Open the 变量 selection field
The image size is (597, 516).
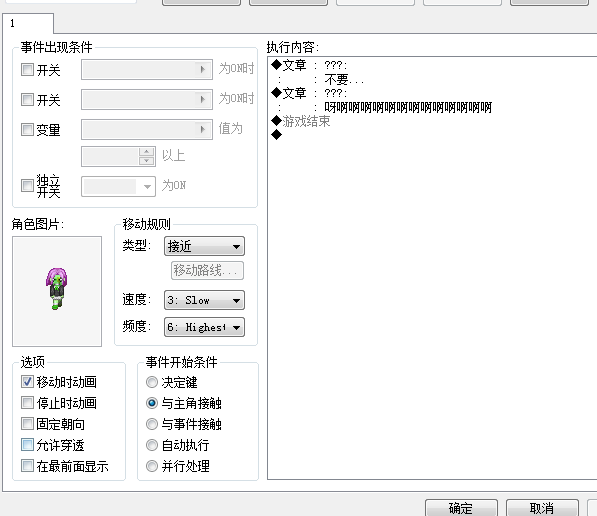coord(147,129)
